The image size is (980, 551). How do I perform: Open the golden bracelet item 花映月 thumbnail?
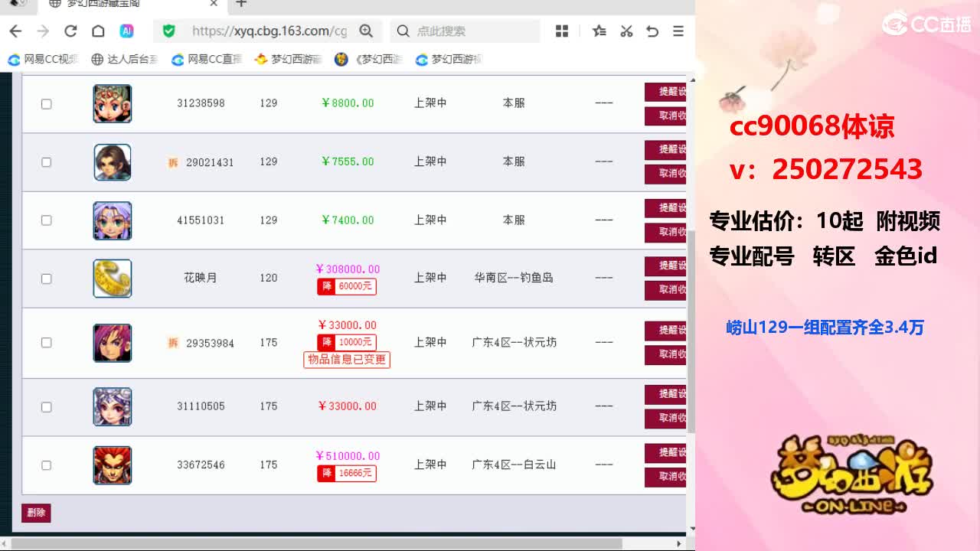[113, 279]
